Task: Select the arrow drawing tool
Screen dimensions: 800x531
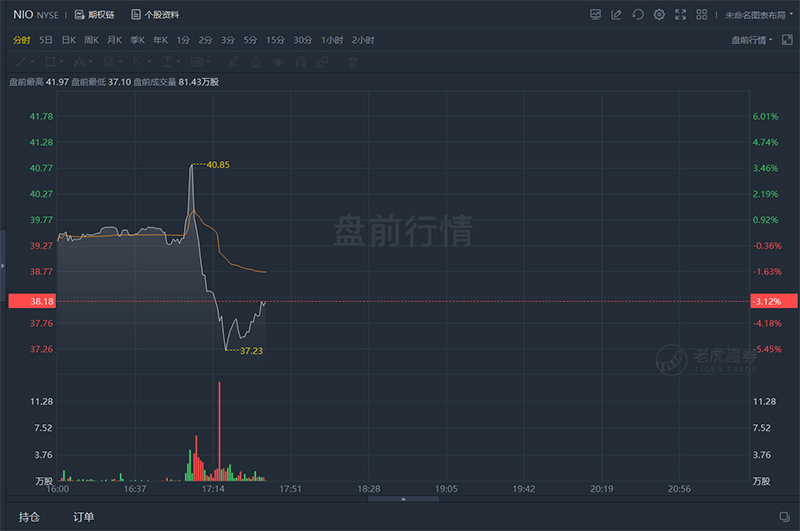Action: [138, 62]
